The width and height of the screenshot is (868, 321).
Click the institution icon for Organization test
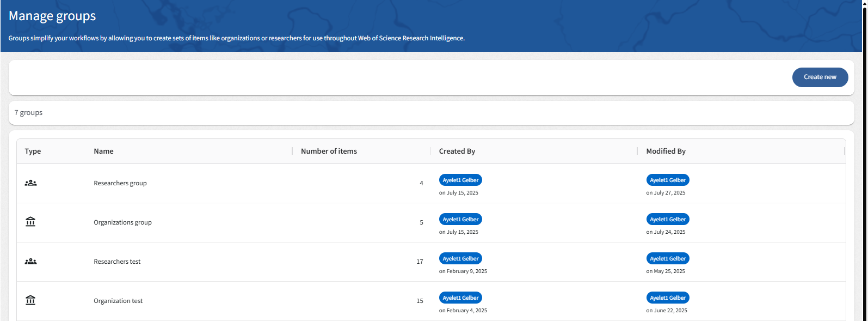click(x=30, y=300)
